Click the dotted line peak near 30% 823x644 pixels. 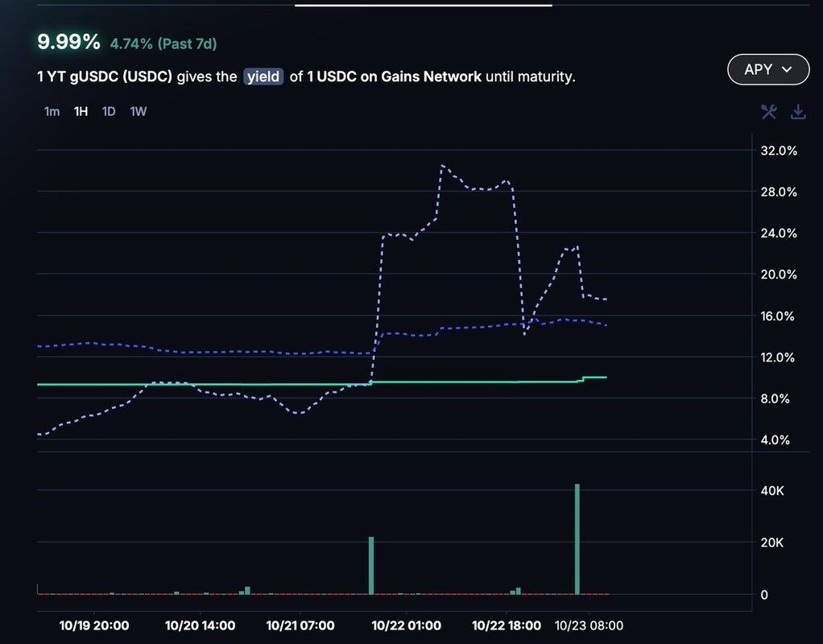(443, 166)
